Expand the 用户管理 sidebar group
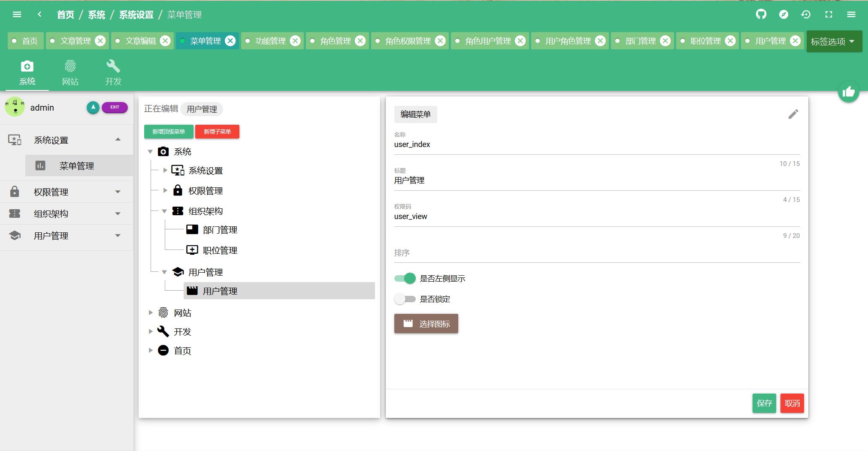This screenshot has height=451, width=868. pos(67,235)
